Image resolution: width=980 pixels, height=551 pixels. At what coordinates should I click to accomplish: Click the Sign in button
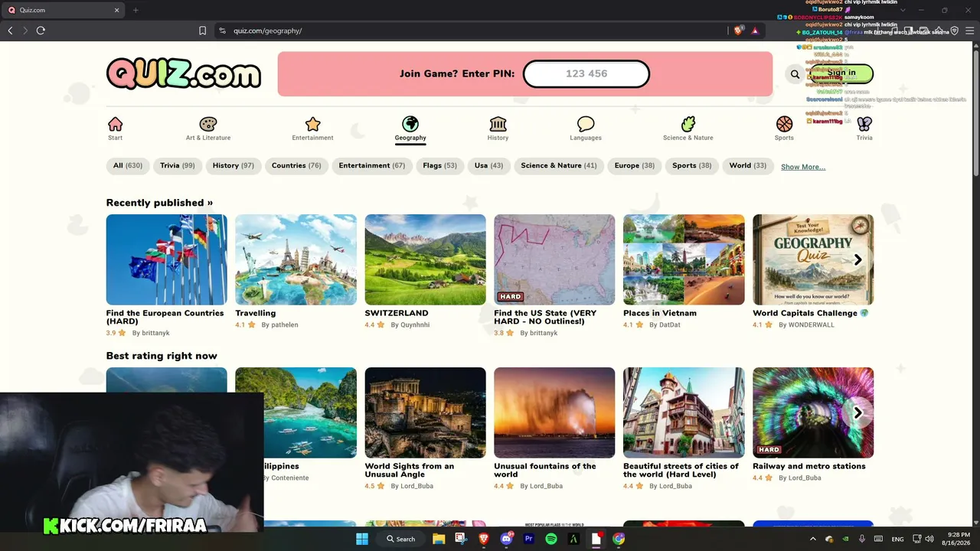tap(841, 73)
